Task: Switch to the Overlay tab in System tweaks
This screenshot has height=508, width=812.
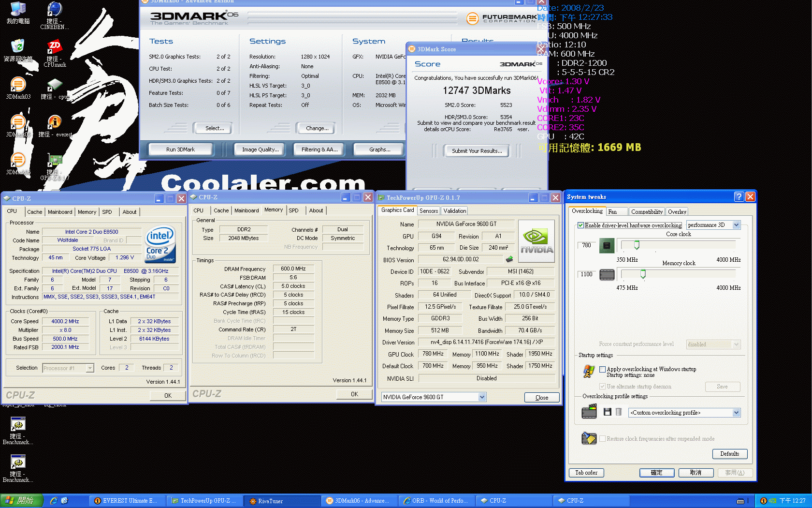Action: pos(677,211)
